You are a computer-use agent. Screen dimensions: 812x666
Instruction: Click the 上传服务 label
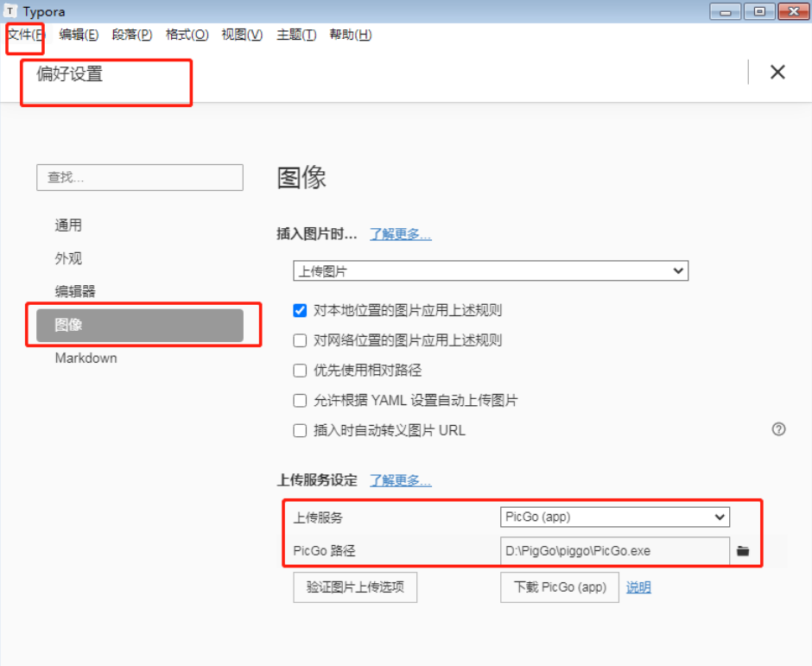318,517
